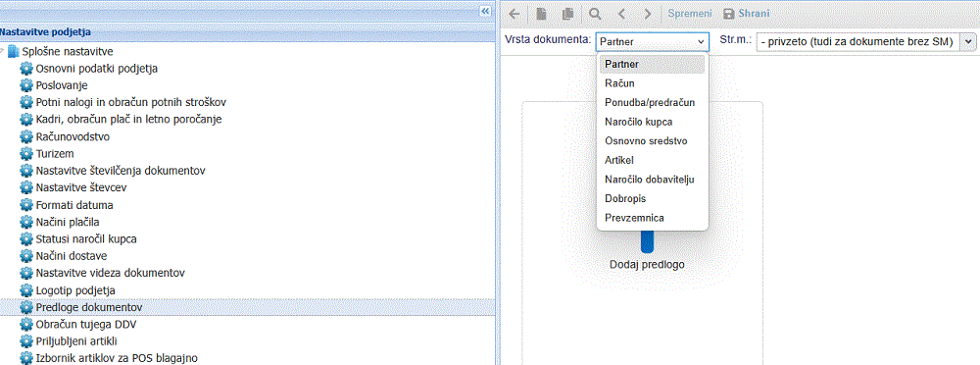Open Logotip podjetja settings item
Screen dimensions: 980x365
(75, 290)
